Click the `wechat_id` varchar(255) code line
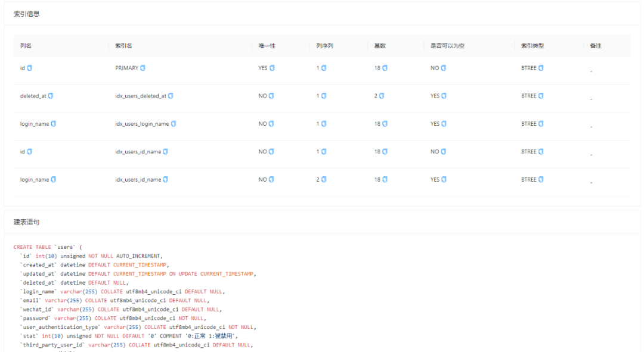The height and width of the screenshot is (352, 644). [120, 310]
